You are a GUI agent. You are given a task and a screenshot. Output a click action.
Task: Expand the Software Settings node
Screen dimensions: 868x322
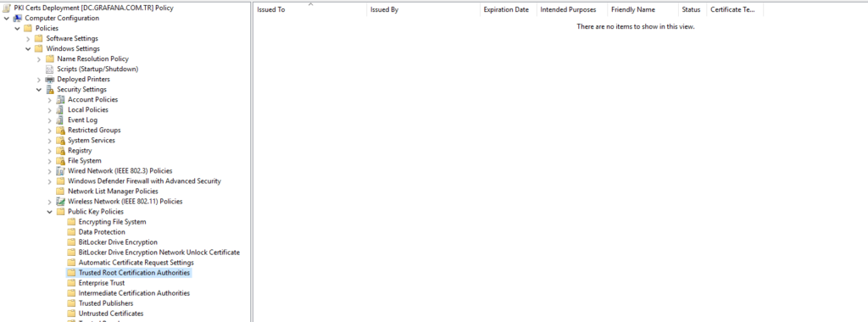pyautogui.click(x=28, y=39)
